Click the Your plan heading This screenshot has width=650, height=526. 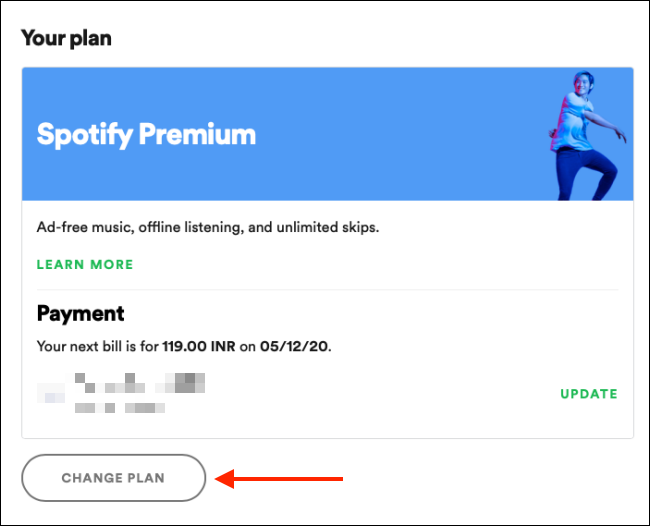[x=66, y=38]
